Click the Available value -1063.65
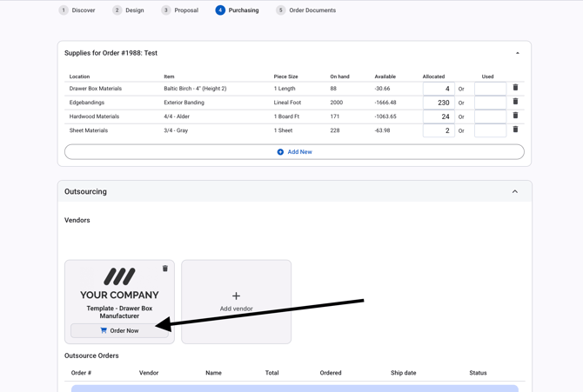Viewport: 583px width, 392px height. click(385, 116)
